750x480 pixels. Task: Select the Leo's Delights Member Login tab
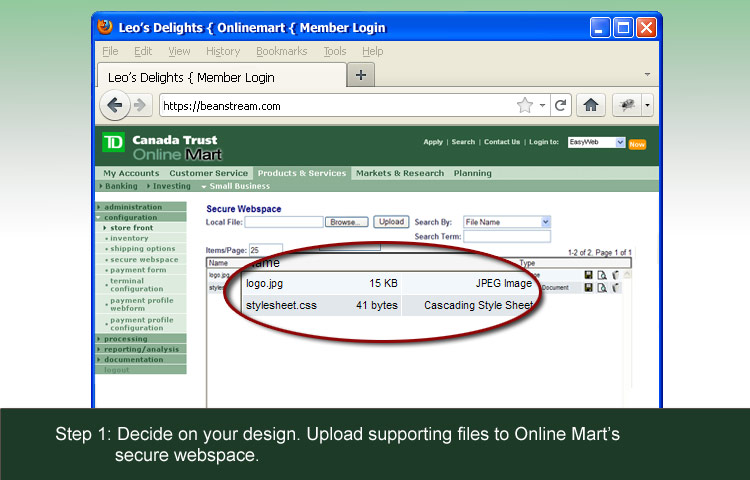(x=221, y=75)
